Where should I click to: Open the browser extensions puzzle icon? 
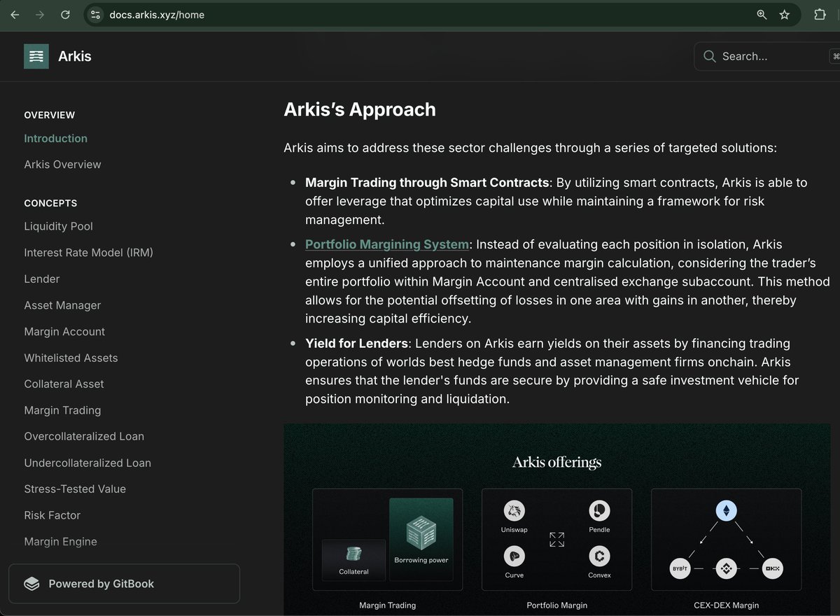click(820, 14)
